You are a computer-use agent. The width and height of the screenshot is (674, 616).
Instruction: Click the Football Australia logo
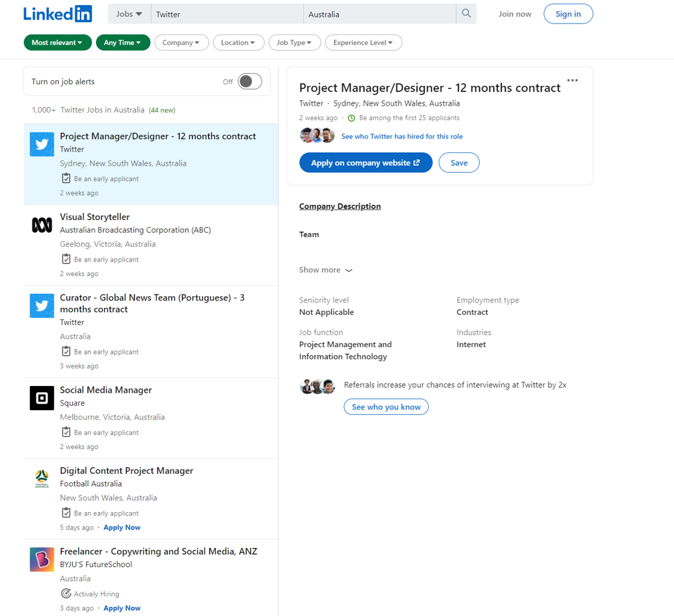coord(41,479)
